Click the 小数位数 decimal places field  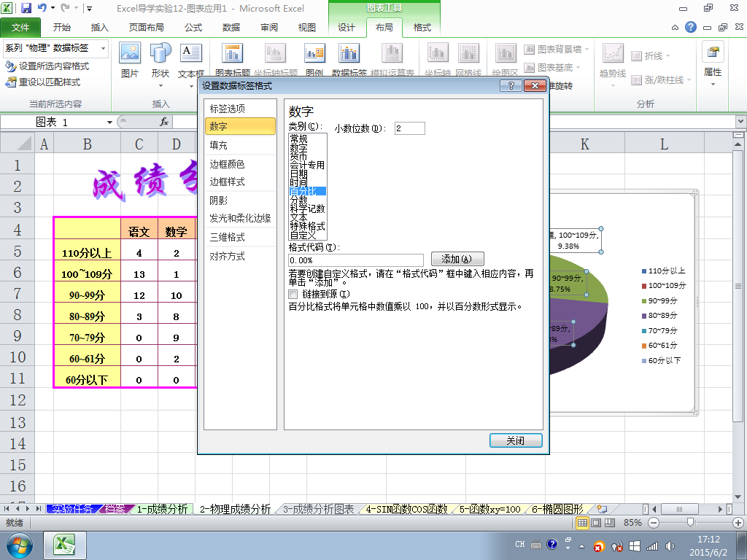[410, 128]
